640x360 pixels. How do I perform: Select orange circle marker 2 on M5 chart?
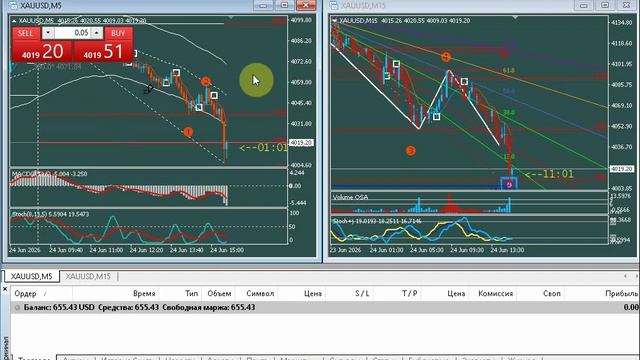(x=206, y=82)
